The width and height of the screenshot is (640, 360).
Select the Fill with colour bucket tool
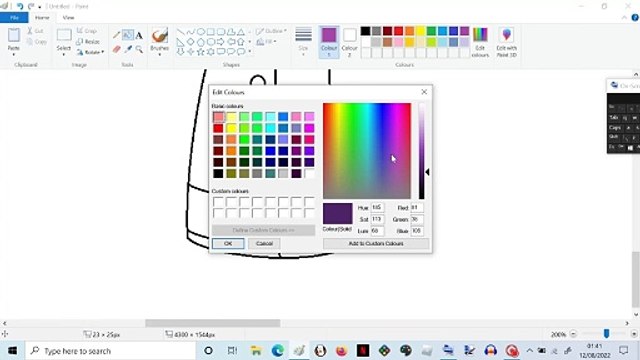[x=128, y=36]
